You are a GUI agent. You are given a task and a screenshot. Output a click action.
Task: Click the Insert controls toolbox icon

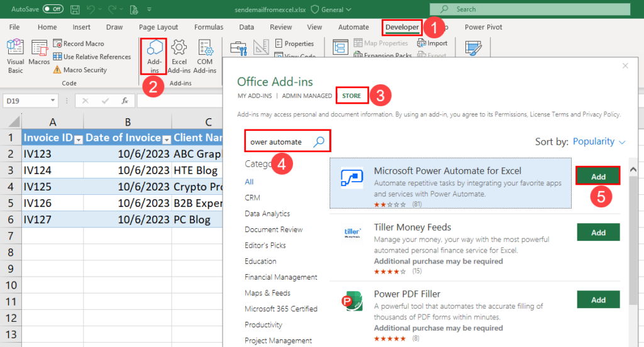click(x=238, y=48)
